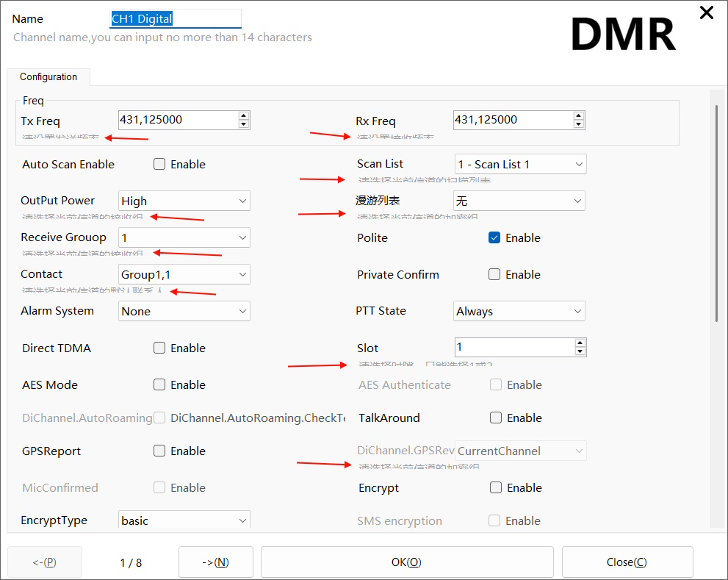728x580 pixels.
Task: Increment the Slot value spinner
Action: pos(580,343)
